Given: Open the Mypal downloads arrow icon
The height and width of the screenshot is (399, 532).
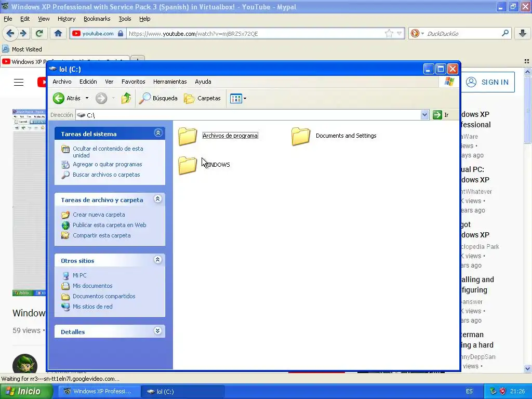Looking at the screenshot, I should coord(523,33).
